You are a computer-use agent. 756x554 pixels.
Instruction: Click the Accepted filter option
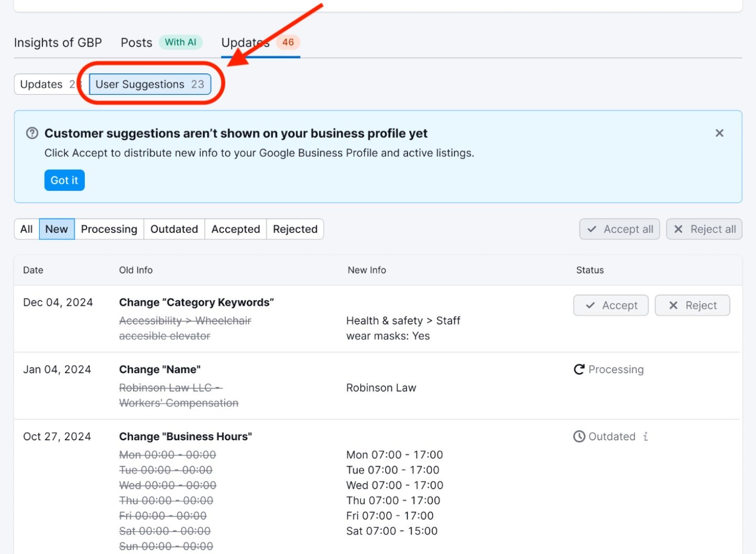pyautogui.click(x=235, y=229)
